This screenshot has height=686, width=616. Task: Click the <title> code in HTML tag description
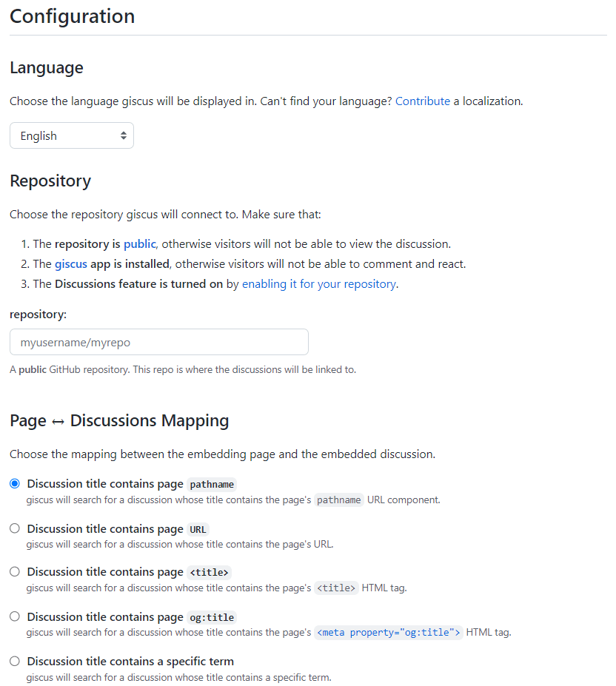[336, 588]
